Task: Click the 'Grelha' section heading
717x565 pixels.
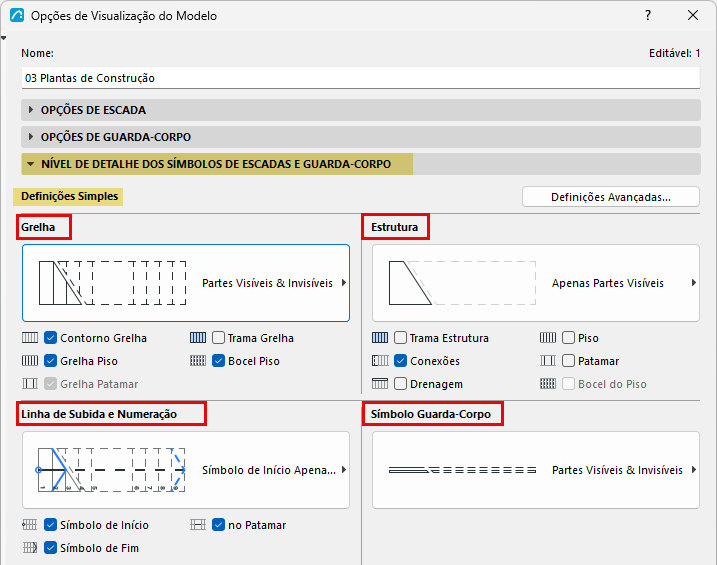Action: pos(38,227)
